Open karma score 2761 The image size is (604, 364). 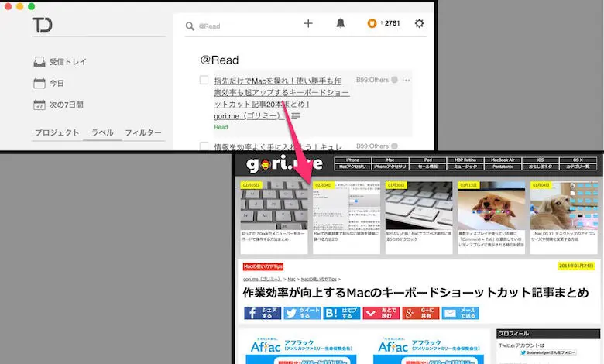point(383,23)
